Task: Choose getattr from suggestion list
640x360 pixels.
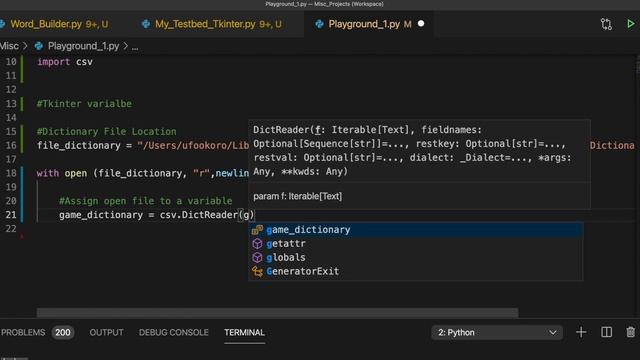Action: (416, 244)
